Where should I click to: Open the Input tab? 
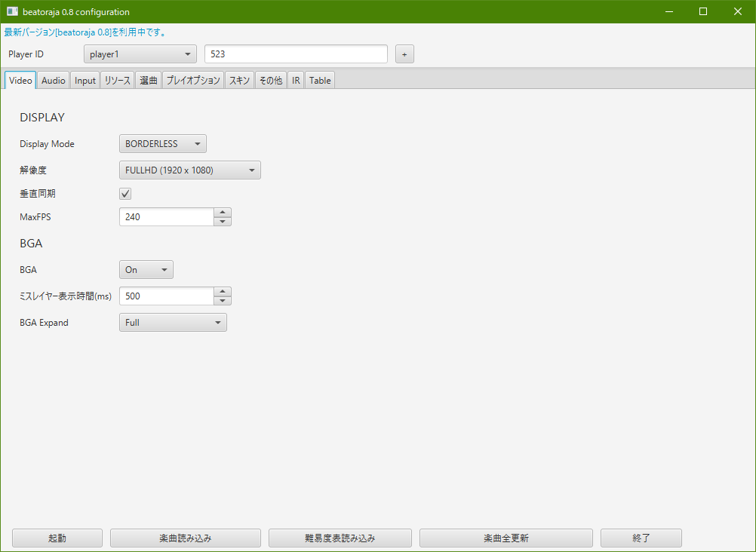tap(85, 81)
